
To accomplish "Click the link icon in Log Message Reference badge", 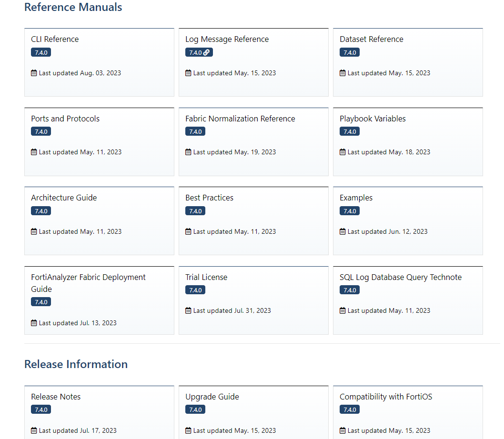I will (x=206, y=52).
